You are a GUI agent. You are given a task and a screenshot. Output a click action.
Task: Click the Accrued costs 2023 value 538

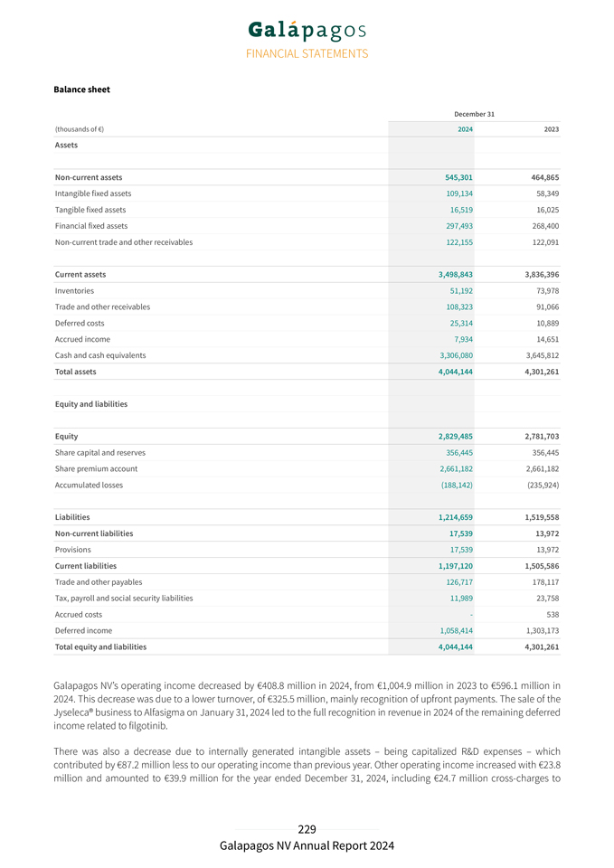pyautogui.click(x=551, y=614)
